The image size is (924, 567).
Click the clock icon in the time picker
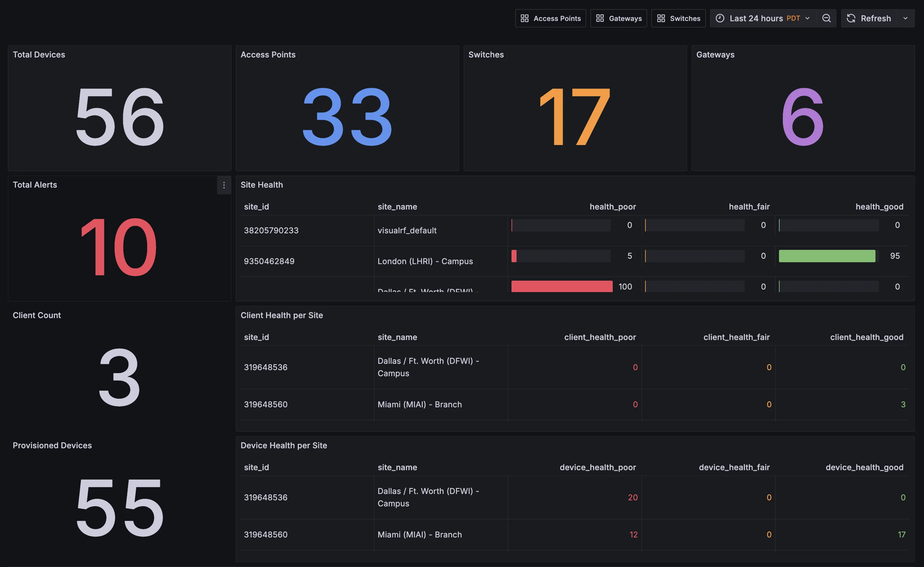tap(720, 18)
